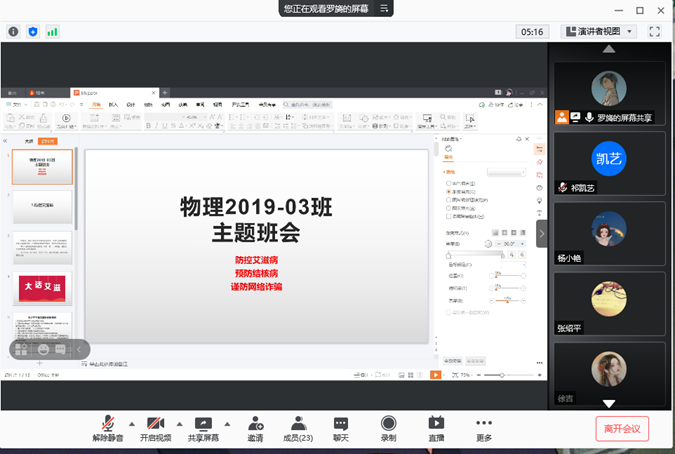Check the green network signal icon

coord(52,32)
